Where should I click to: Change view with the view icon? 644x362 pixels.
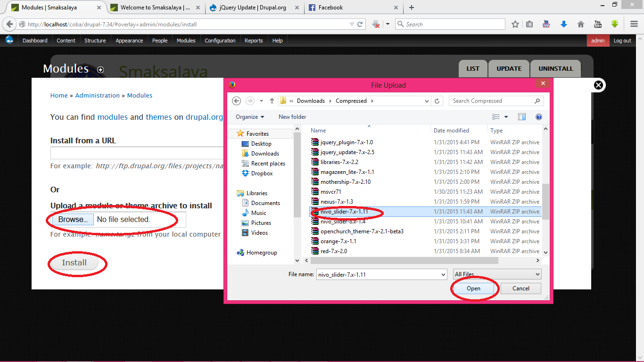click(495, 117)
